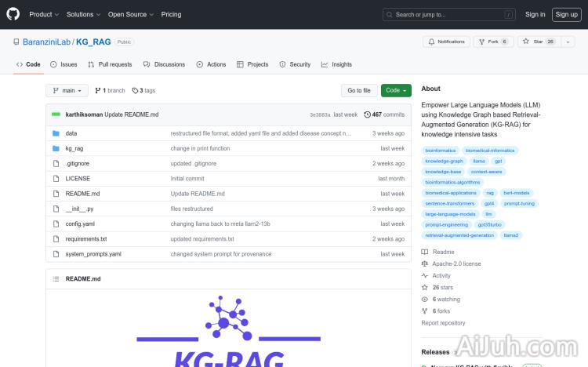Click the repository book icon beside BaranziniLab
This screenshot has width=588, height=367.
tap(16, 42)
